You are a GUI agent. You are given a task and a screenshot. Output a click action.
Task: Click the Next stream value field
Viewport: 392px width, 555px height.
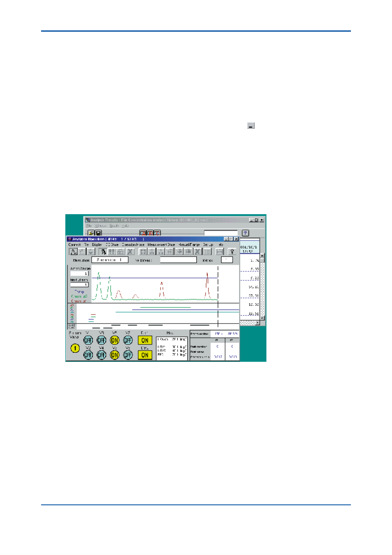click(x=79, y=284)
